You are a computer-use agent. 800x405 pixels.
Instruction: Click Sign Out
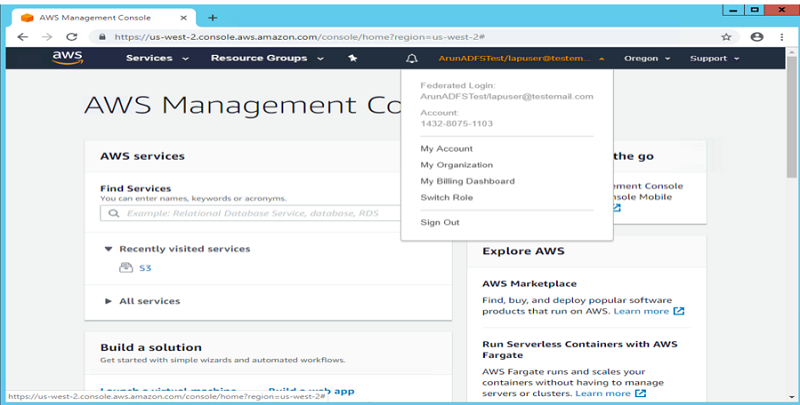(440, 222)
